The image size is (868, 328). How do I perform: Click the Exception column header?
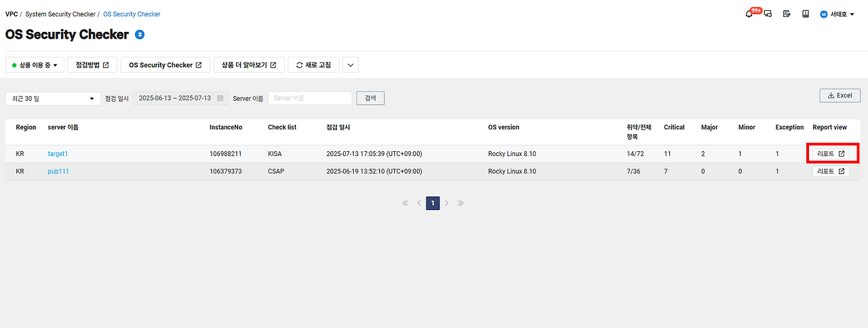[x=789, y=127]
